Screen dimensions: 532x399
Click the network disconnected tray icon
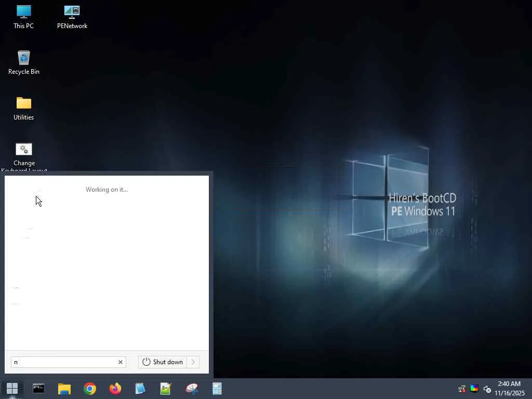click(x=462, y=389)
